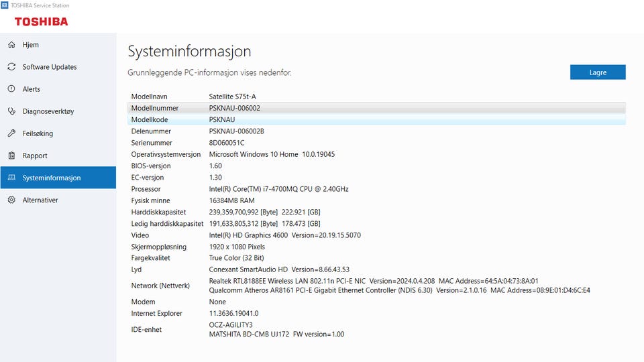Select the IDE-enhet label
Image resolution: width=644 pixels, height=362 pixels.
(146, 329)
